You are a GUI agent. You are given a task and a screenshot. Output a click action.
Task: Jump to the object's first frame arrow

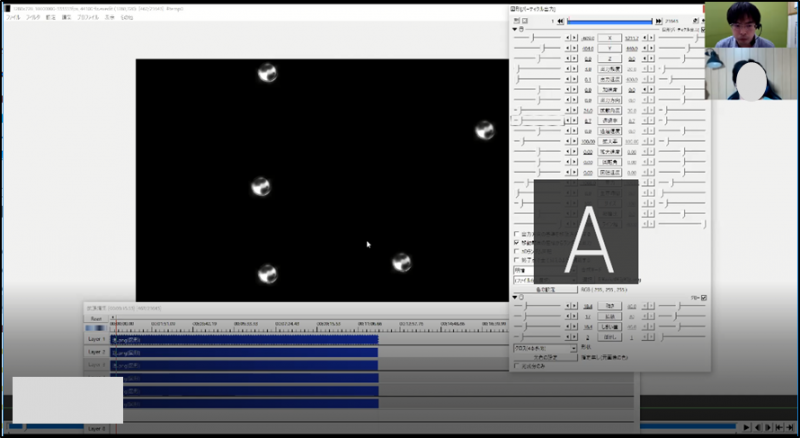tap(562, 20)
